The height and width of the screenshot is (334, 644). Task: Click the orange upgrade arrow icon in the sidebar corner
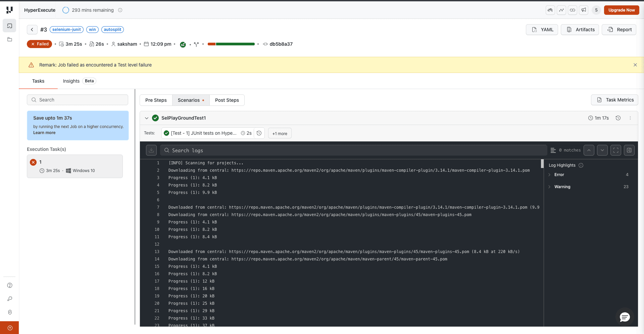(10, 328)
